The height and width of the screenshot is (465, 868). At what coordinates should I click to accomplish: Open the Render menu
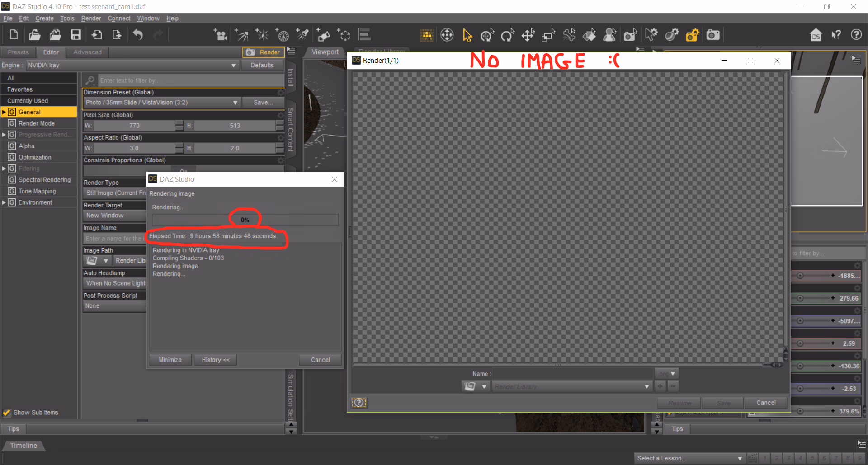tap(91, 19)
